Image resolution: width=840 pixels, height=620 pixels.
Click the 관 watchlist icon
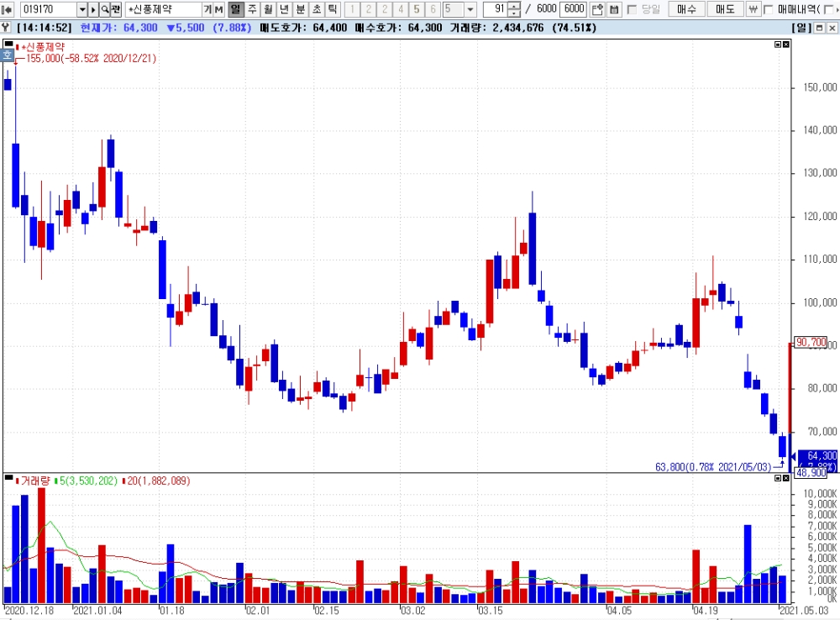click(x=116, y=9)
